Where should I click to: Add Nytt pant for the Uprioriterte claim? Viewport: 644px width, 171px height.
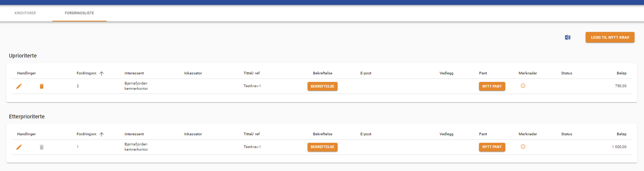click(x=492, y=86)
